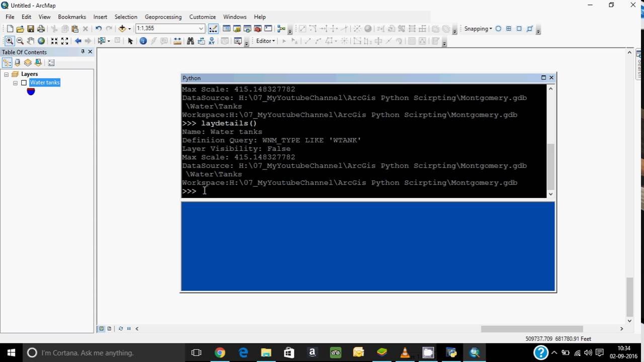Viewport: 644px width, 362px height.
Task: Open the map scale dropdown
Action: pos(201,29)
